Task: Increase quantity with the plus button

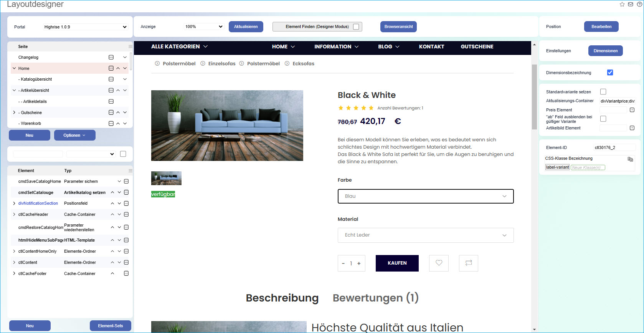Action: [359, 263]
